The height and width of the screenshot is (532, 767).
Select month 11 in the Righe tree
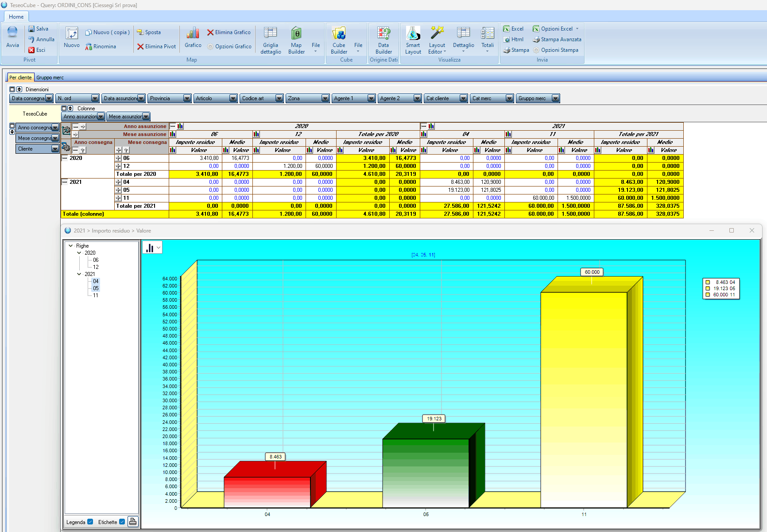(96, 295)
